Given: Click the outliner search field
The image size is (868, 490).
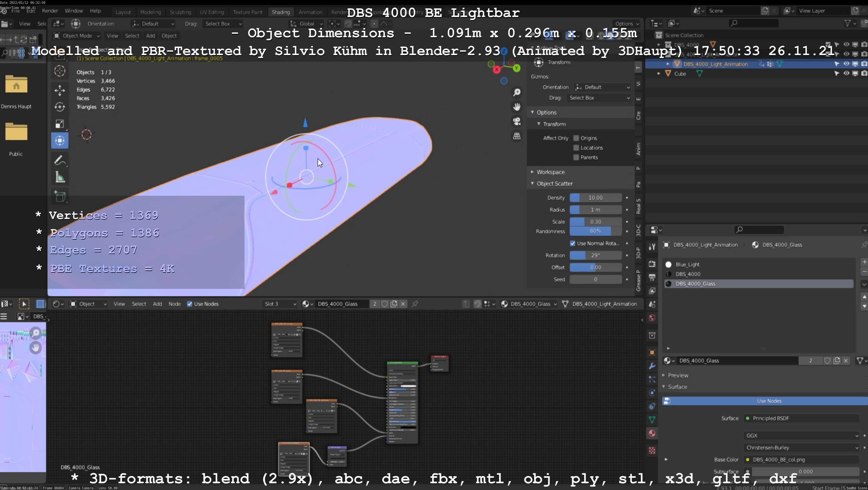Looking at the screenshot, I should tap(754, 23).
